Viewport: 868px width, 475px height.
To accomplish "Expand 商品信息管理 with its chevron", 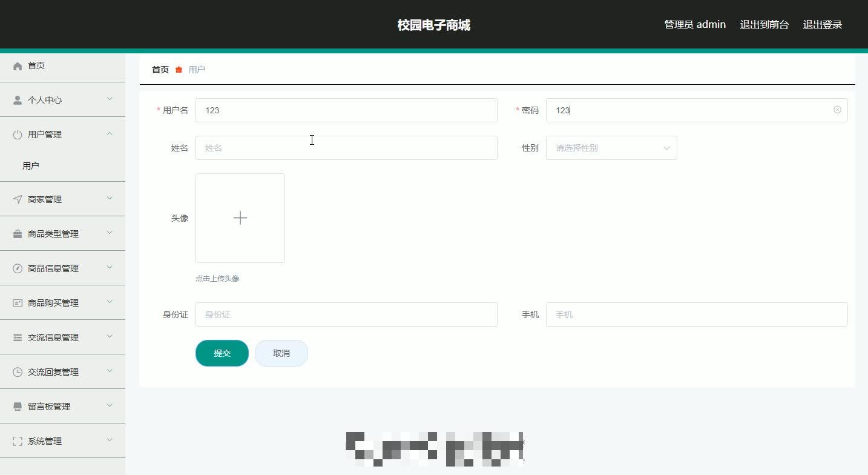I will [x=110, y=267].
